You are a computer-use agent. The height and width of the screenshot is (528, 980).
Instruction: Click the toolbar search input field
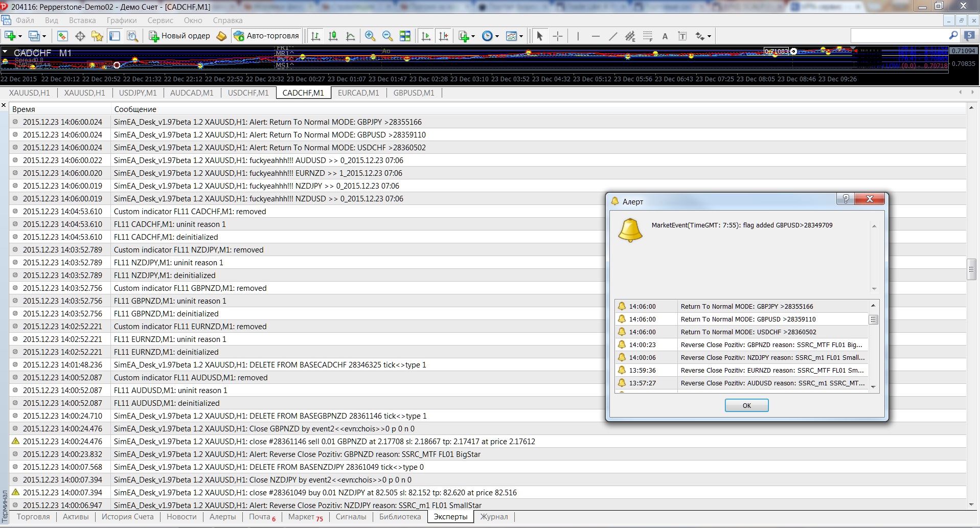click(899, 35)
